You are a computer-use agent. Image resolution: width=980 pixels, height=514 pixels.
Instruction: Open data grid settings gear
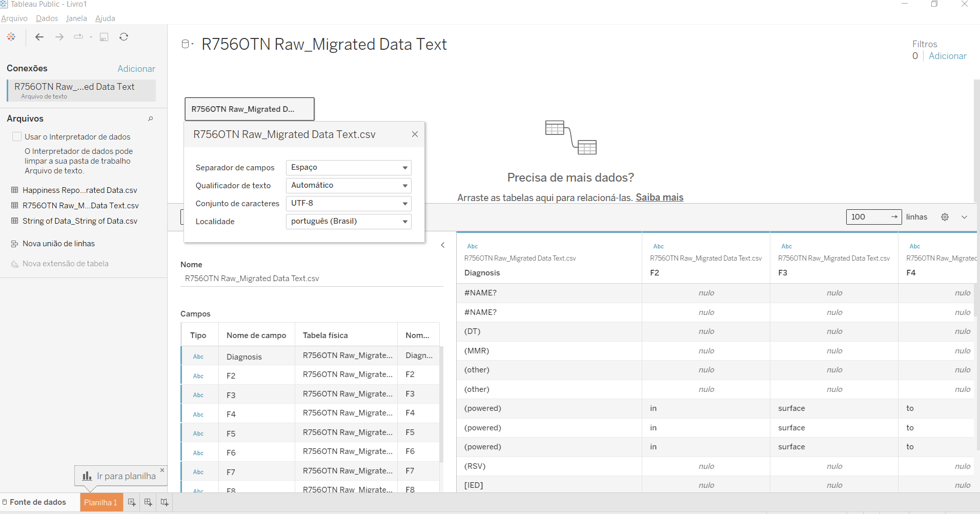coord(945,217)
